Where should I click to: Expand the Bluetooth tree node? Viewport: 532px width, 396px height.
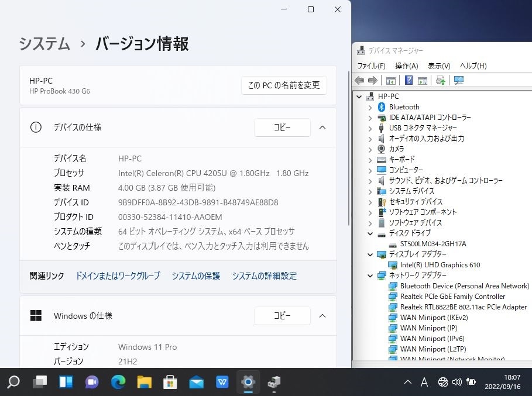[x=370, y=107]
